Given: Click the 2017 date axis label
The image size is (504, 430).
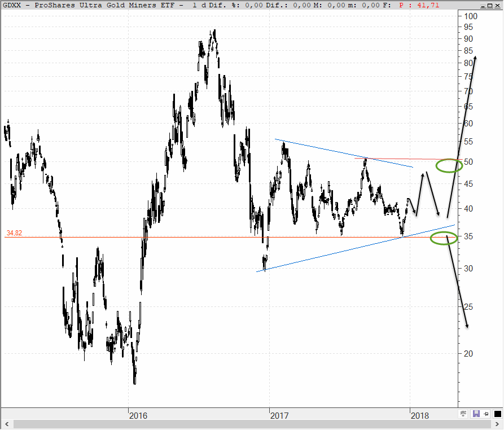Looking at the screenshot, I should pyautogui.click(x=279, y=415).
